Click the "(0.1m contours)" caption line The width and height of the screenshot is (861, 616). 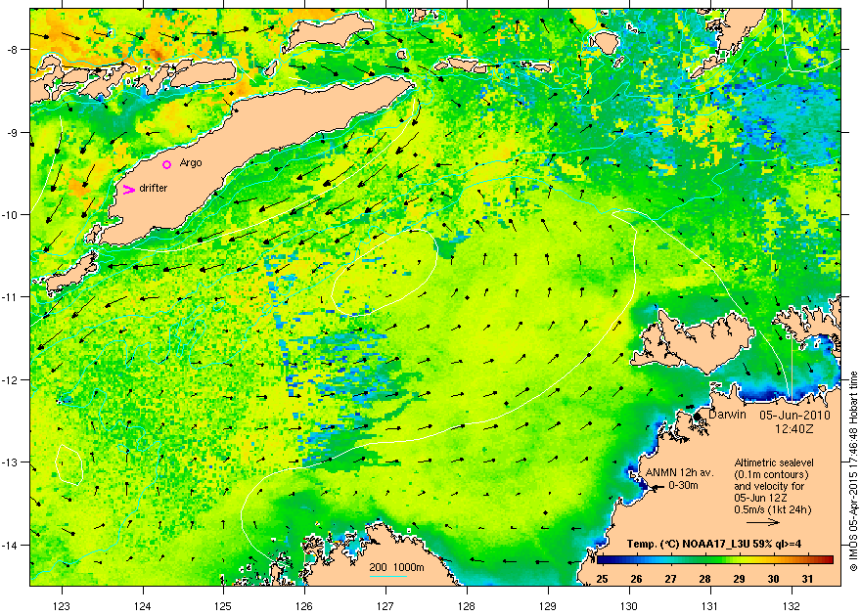point(771,474)
